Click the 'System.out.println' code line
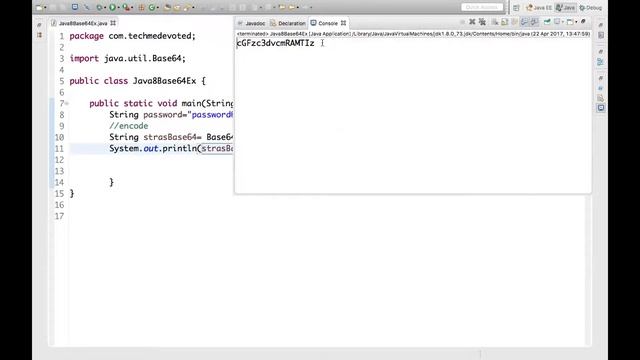 (171, 149)
